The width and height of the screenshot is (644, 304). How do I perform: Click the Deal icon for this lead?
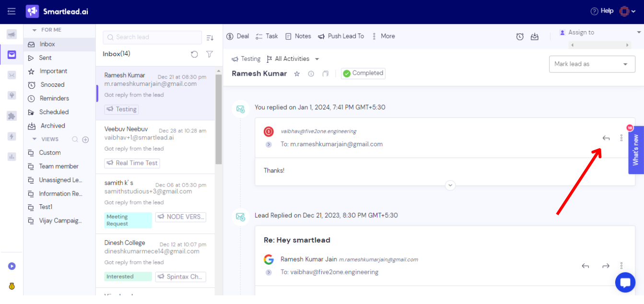[237, 36]
